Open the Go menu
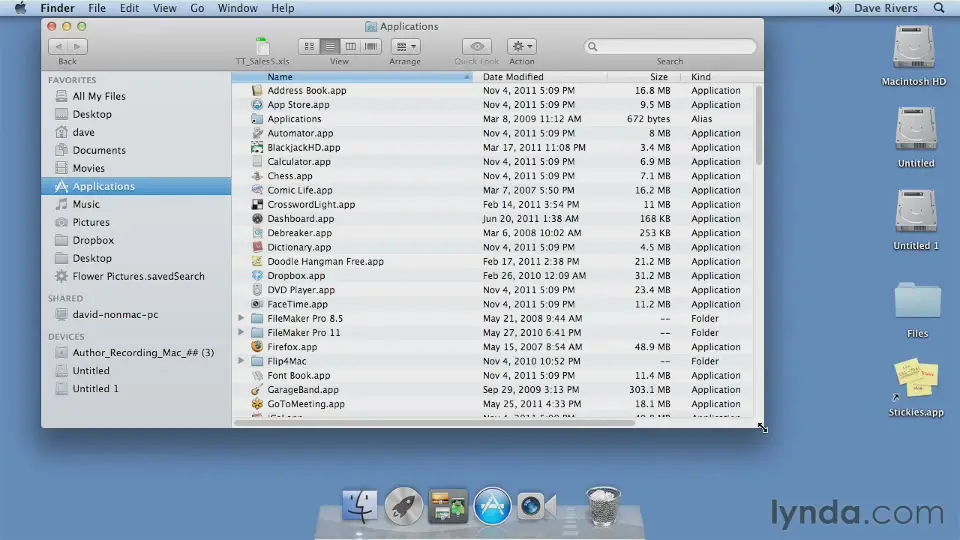 click(197, 8)
